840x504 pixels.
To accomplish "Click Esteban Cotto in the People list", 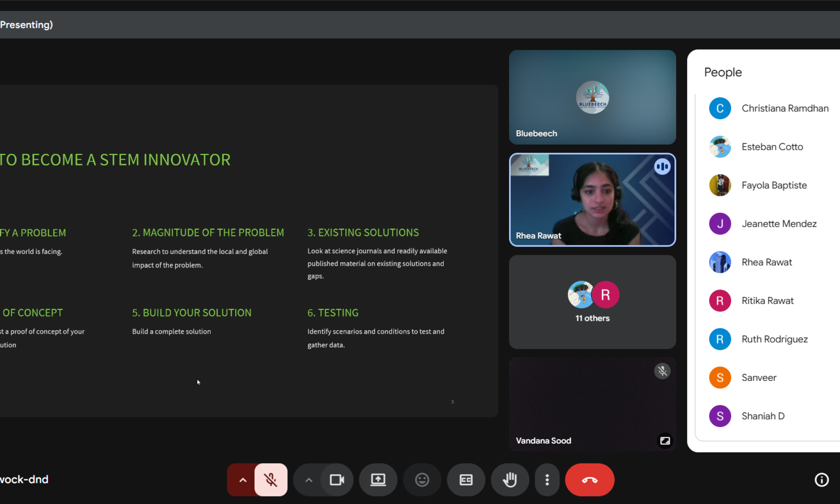I will 769,147.
